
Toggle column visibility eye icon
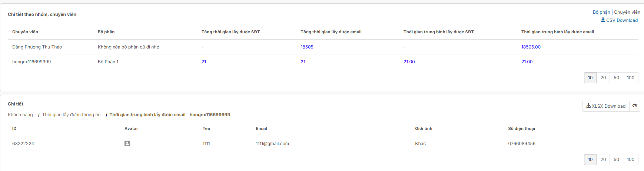pos(635,106)
